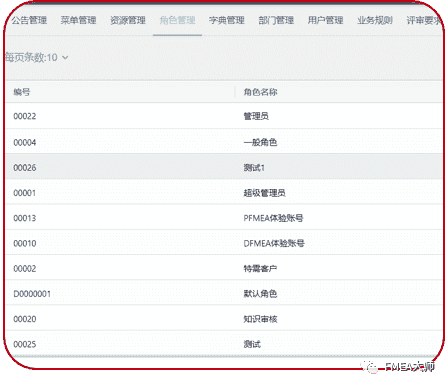Click the 00010 number cell
The height and width of the screenshot is (386, 448).
[x=25, y=243]
